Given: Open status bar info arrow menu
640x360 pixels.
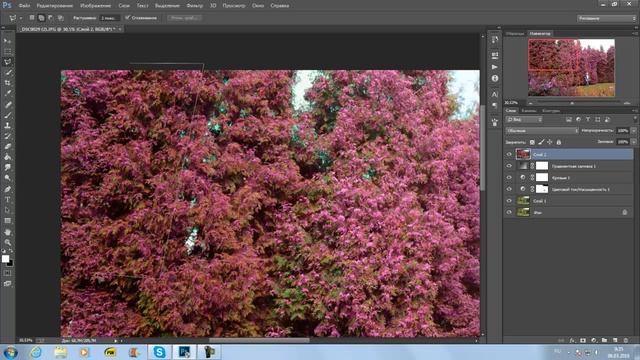Looking at the screenshot, I should click(x=116, y=340).
